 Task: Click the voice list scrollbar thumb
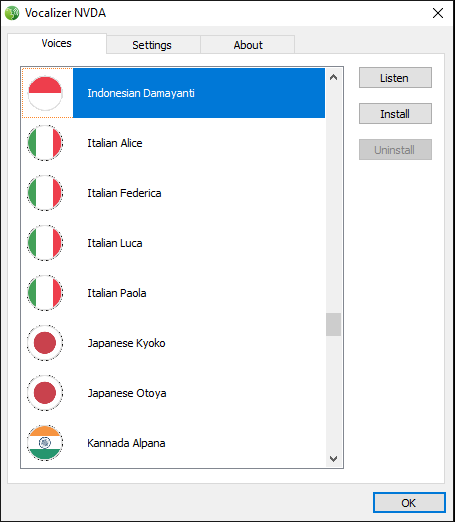click(333, 324)
